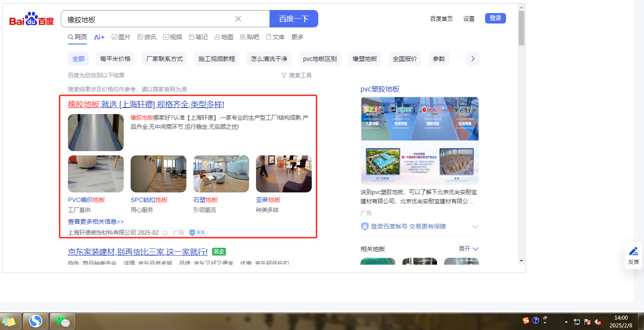Click the page's vertical scrollbar thumb
This screenshot has width=644, height=330.
pos(521,28)
